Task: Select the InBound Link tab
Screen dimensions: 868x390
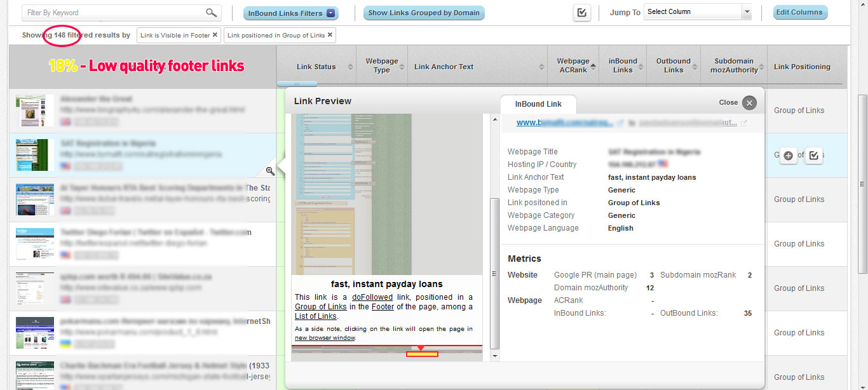Action: click(538, 104)
